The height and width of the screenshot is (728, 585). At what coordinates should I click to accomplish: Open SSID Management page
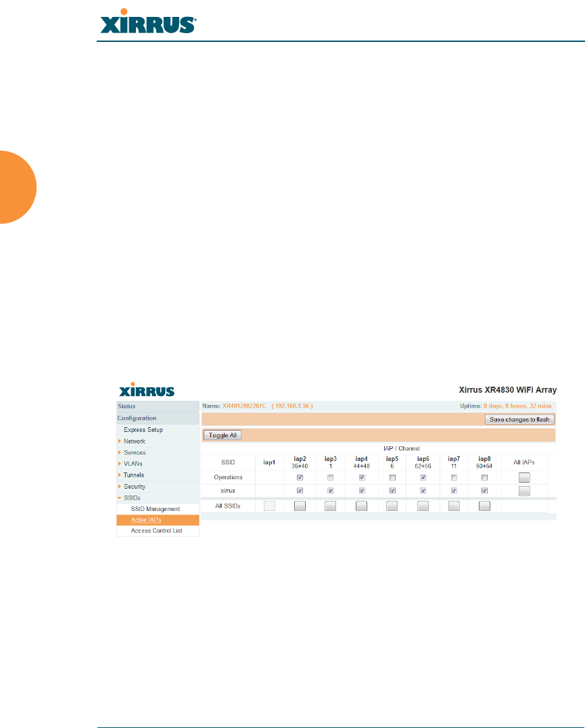(x=155, y=509)
